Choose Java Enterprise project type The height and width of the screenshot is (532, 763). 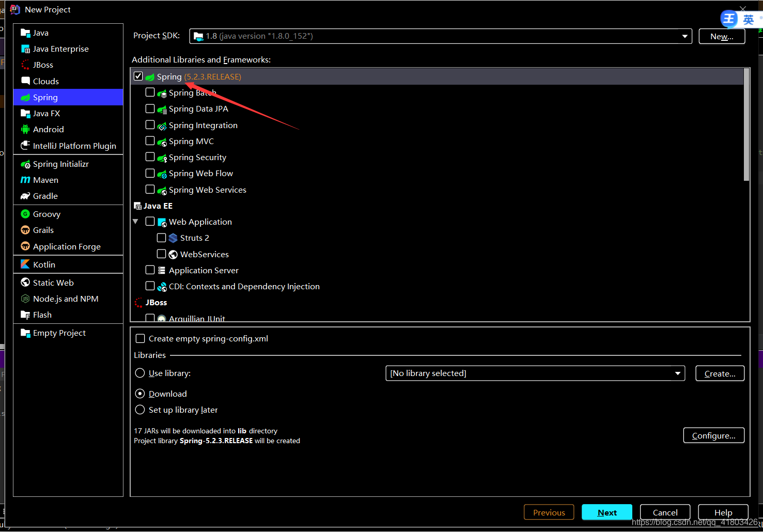[68, 49]
